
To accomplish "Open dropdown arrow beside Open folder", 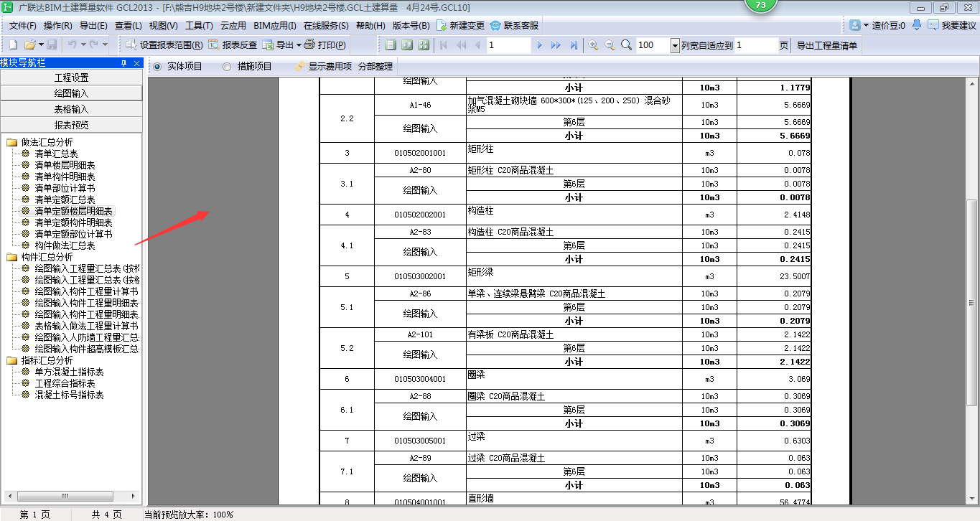I will point(41,44).
